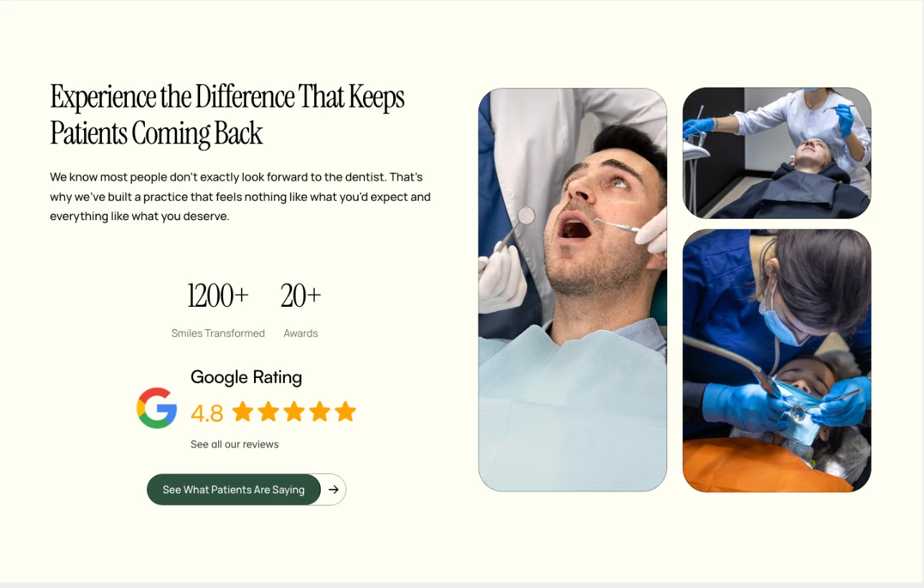Image resolution: width=924 pixels, height=588 pixels.
Task: Click the fifth orange rating star
Action: pos(346,412)
